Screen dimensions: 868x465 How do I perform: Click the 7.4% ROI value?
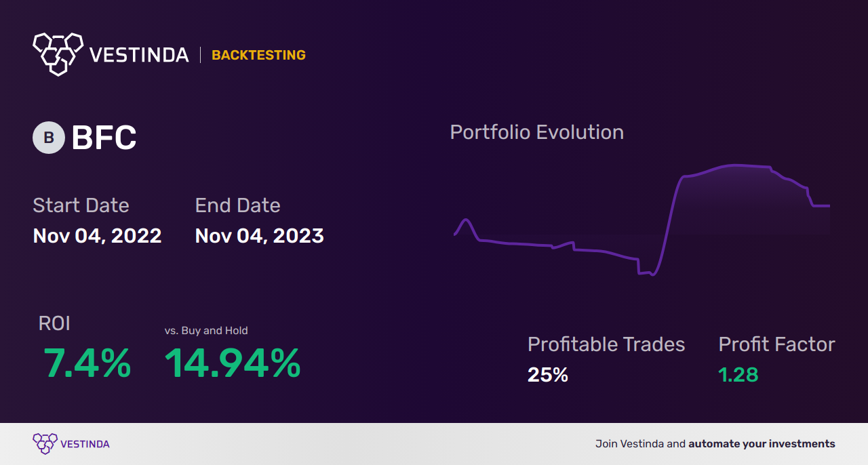pos(87,363)
